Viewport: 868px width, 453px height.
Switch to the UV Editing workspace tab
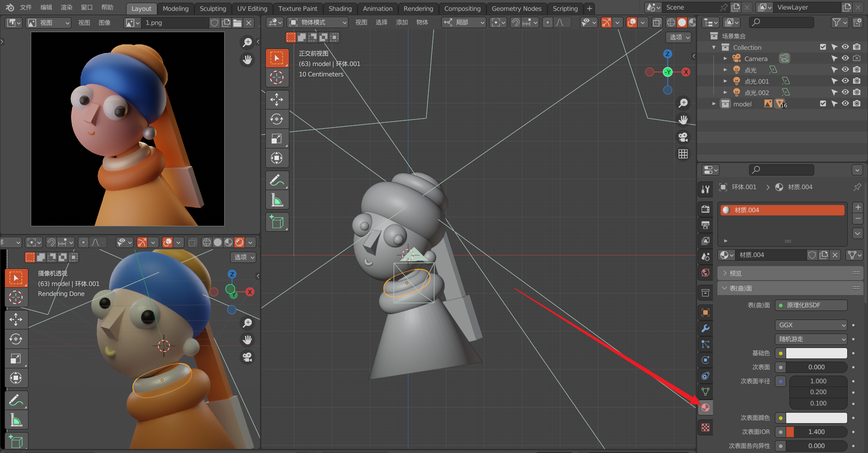[252, 9]
